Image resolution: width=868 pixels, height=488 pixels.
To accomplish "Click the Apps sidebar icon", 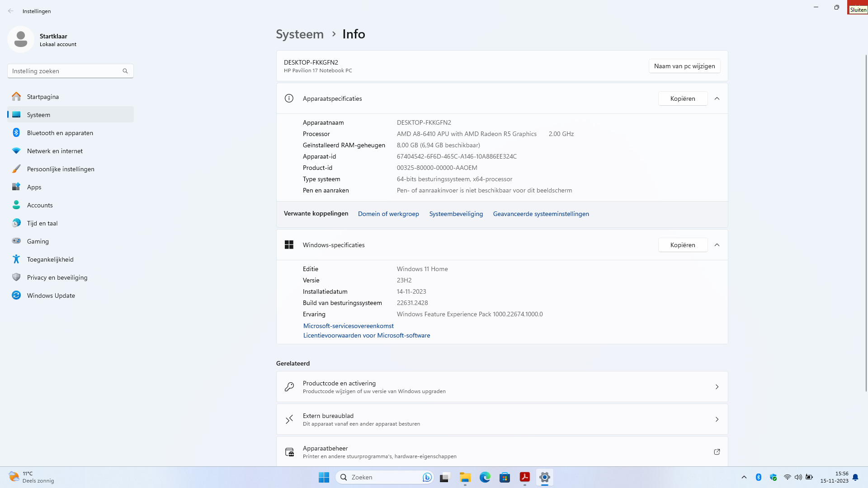I will click(x=16, y=187).
